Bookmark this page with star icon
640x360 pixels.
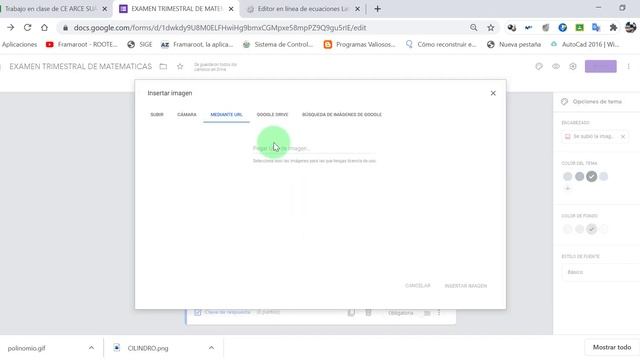click(491, 27)
